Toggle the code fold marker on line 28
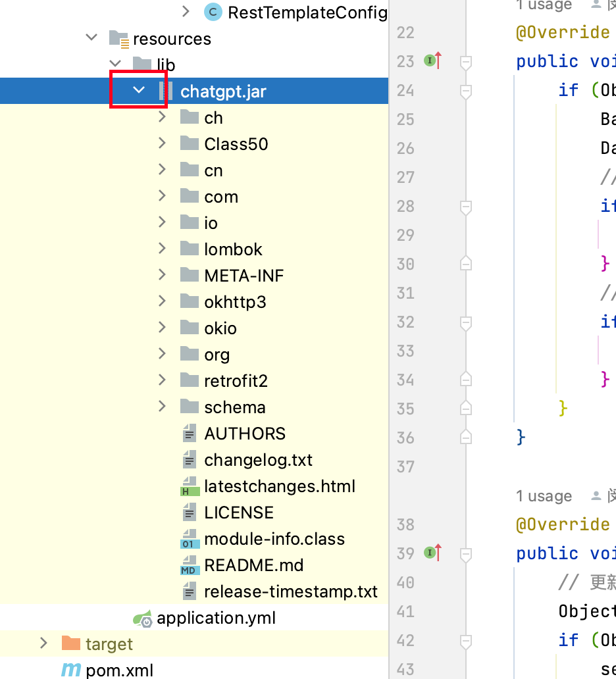The height and width of the screenshot is (679, 616). 466,207
